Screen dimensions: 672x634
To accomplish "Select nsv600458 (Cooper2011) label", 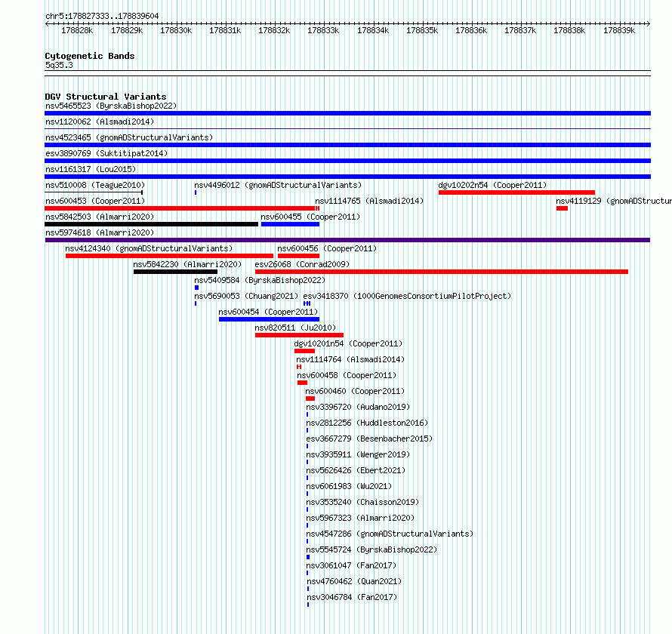I will 347,375.
